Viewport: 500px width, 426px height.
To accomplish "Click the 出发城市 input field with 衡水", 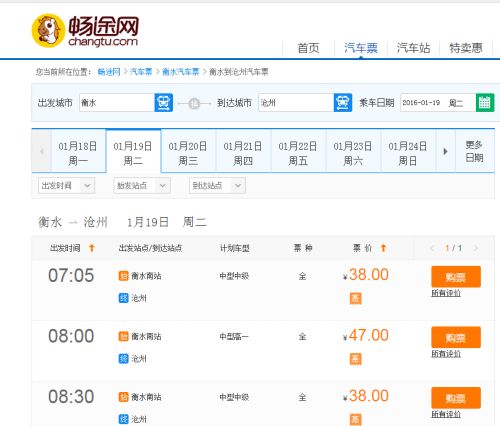I will click(116, 102).
